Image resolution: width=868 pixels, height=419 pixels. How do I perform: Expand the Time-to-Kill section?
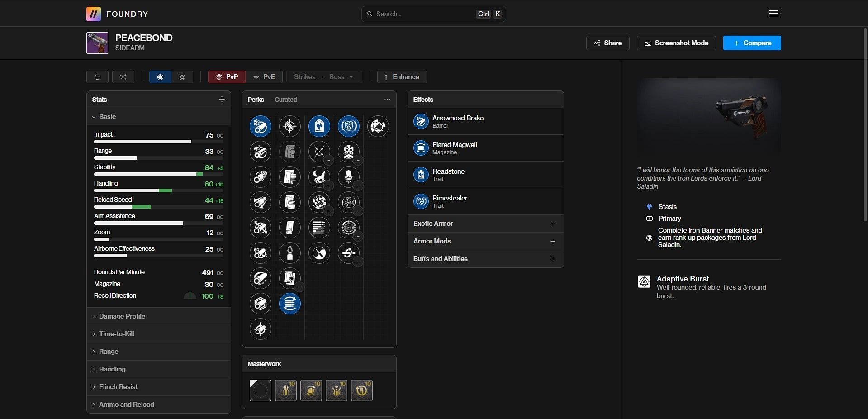(x=159, y=334)
